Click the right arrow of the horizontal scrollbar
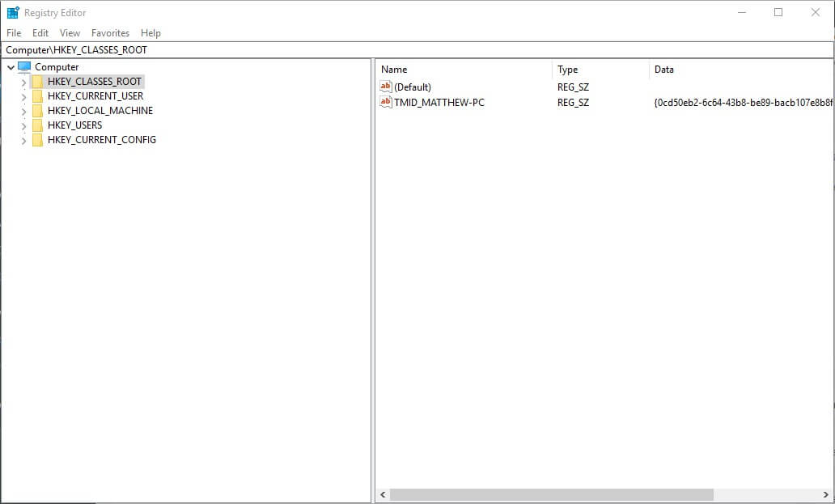Image resolution: width=835 pixels, height=504 pixels. coord(825,494)
